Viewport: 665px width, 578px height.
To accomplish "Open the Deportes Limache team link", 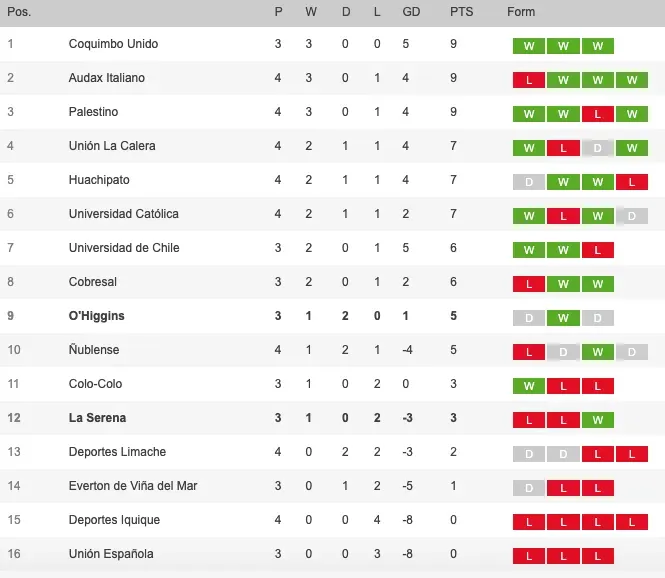I will [117, 452].
